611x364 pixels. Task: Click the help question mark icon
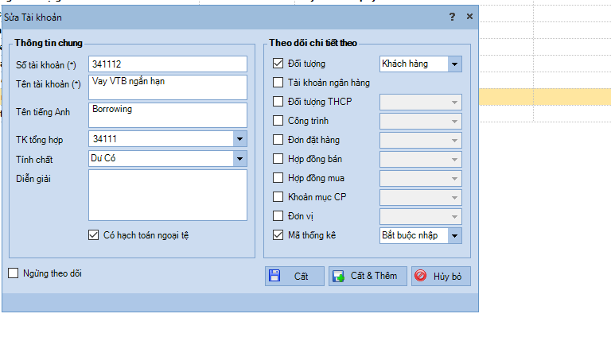click(x=452, y=17)
